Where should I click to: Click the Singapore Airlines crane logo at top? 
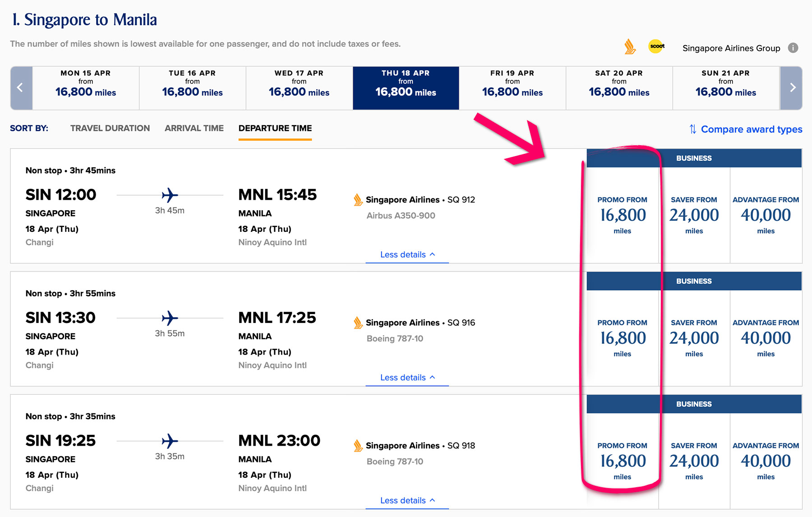coord(630,47)
